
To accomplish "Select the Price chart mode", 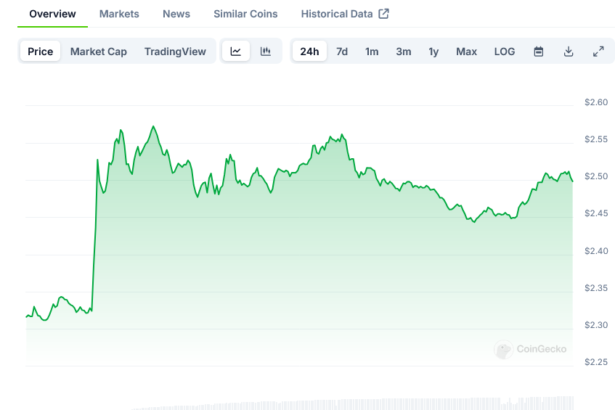I will coord(41,51).
